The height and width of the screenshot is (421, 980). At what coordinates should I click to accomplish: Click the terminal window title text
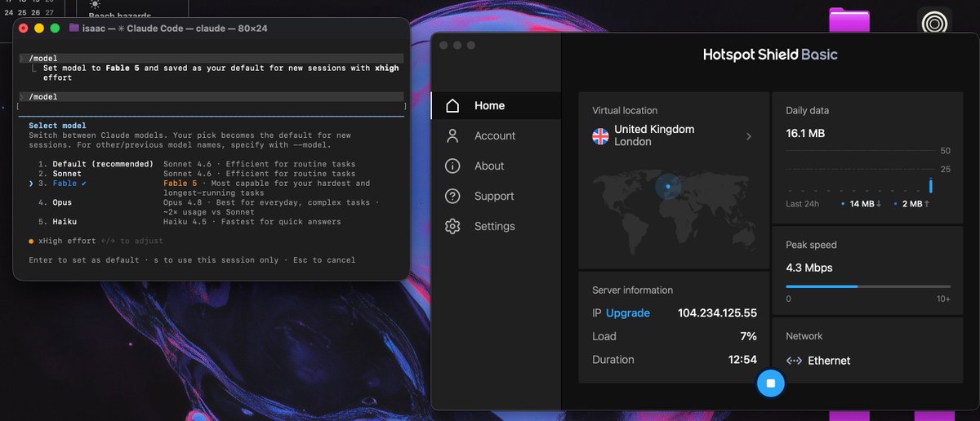tap(175, 28)
